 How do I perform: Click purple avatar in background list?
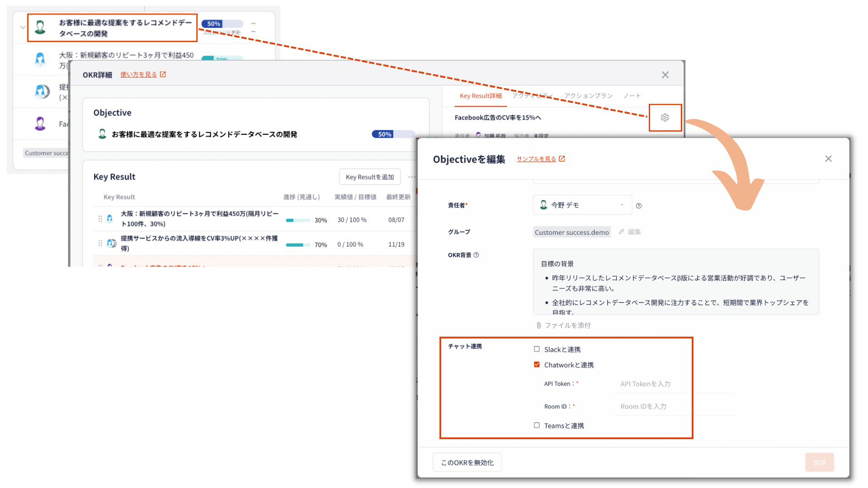pyautogui.click(x=40, y=123)
